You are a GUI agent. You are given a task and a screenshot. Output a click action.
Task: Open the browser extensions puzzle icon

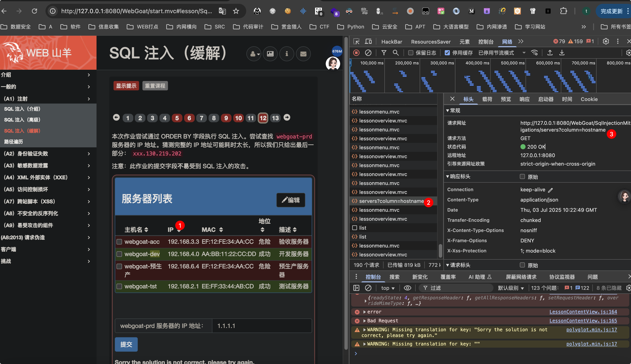(563, 11)
